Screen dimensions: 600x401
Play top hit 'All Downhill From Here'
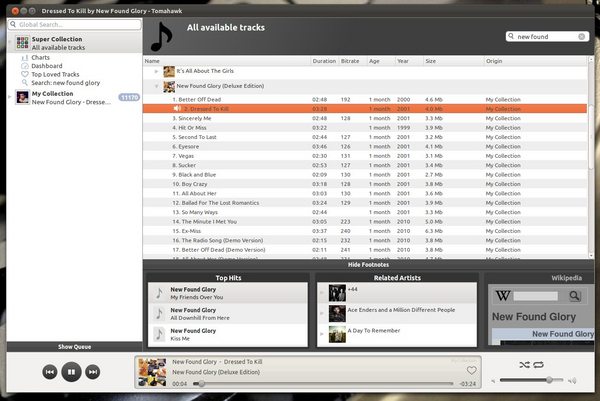click(x=228, y=314)
